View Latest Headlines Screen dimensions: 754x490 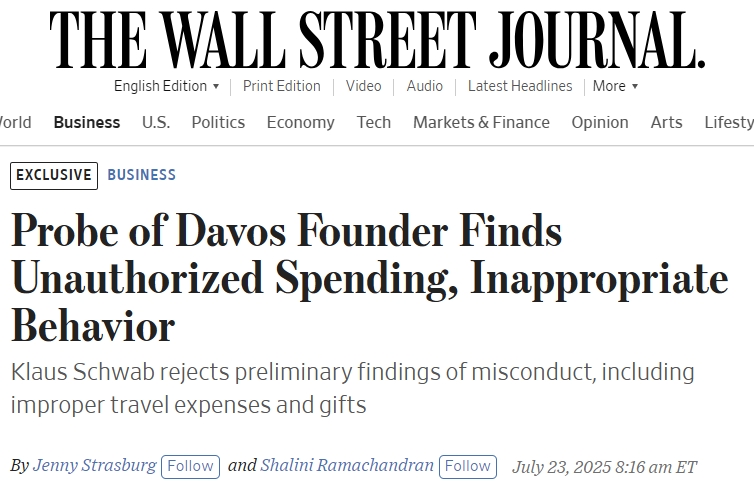[520, 86]
